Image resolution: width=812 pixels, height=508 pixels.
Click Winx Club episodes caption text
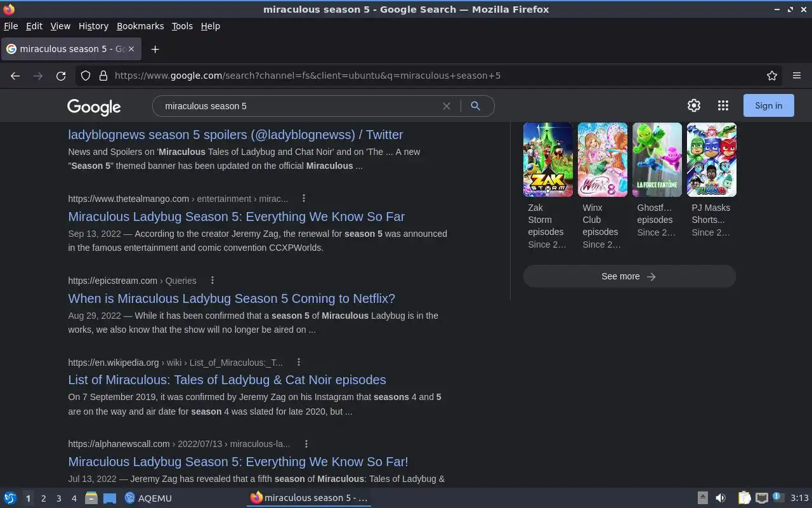coord(600,220)
